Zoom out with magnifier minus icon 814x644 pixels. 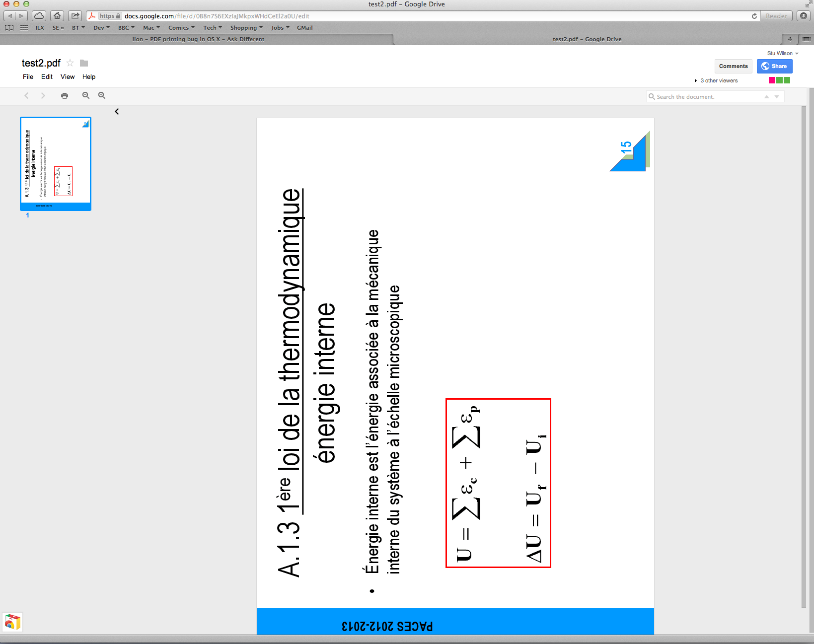[x=86, y=95]
